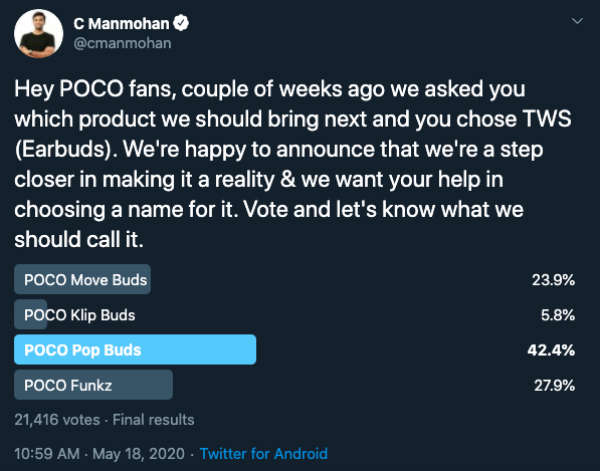Click the winning 42.4% percentage
The image size is (600, 471).
(x=553, y=350)
